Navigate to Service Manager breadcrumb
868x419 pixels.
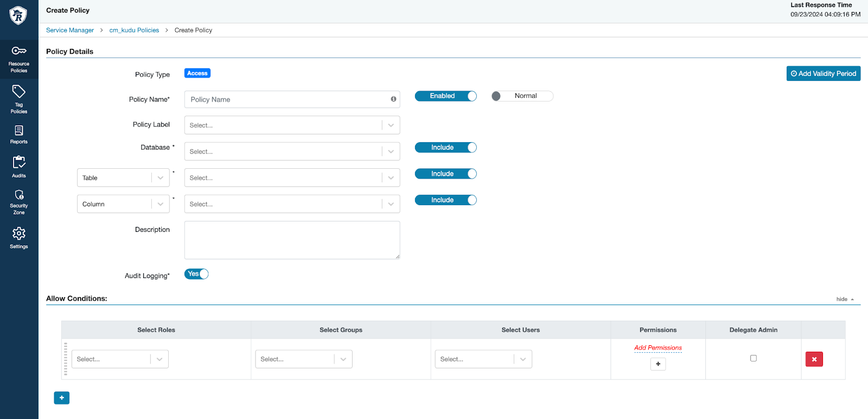click(70, 30)
